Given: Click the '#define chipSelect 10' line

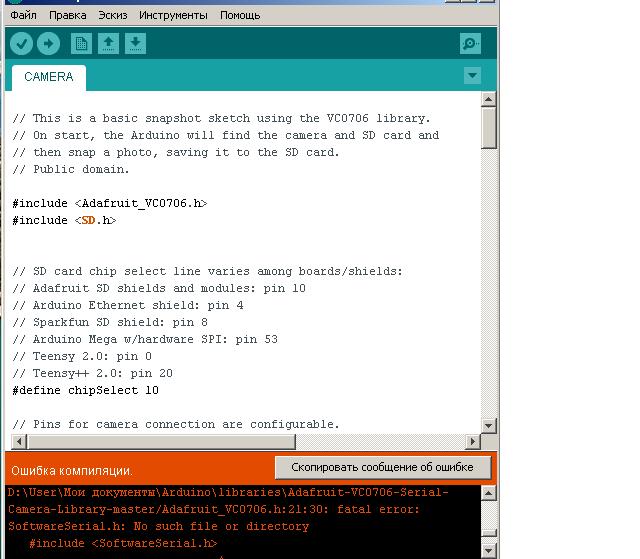Looking at the screenshot, I should [x=85, y=390].
